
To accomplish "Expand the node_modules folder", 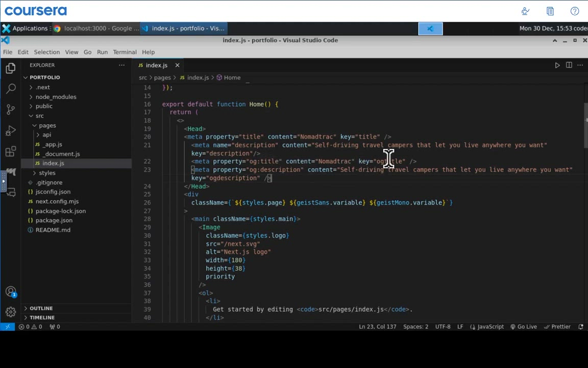I will (77, 97).
